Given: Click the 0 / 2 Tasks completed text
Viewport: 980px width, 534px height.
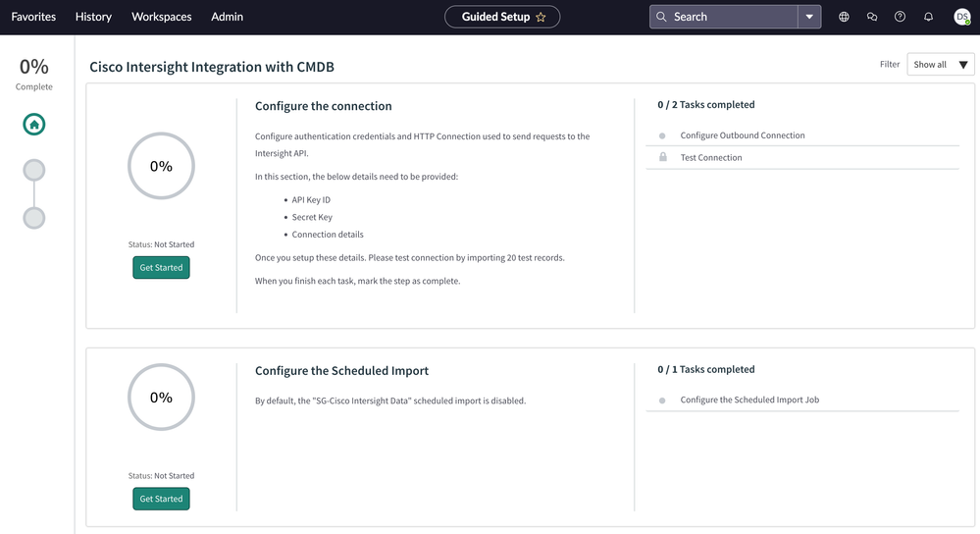Looking at the screenshot, I should 706,104.
